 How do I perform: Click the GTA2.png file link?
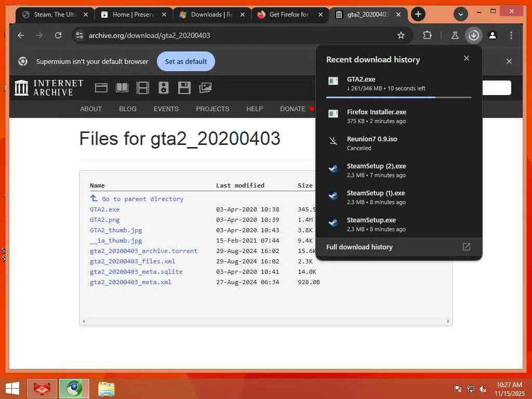[x=104, y=220]
